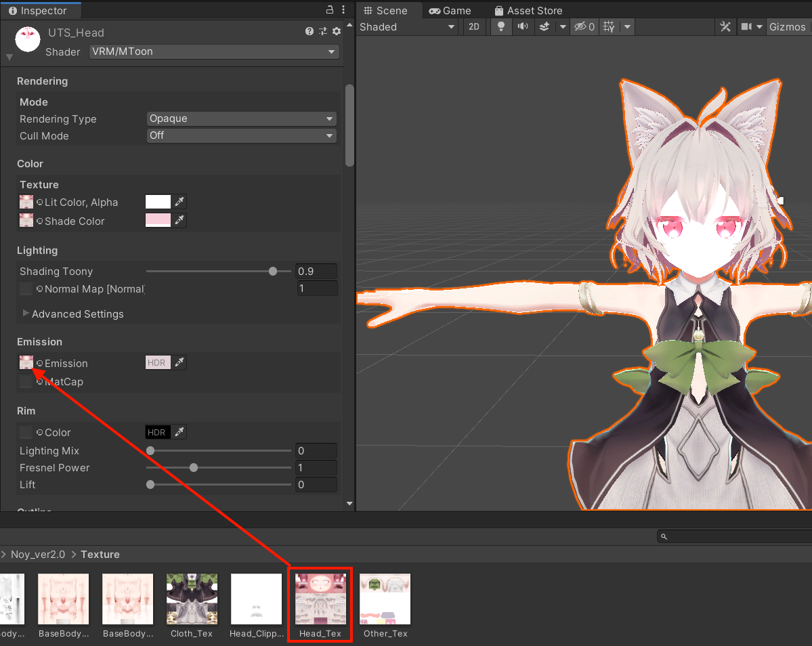Select Normal Map texture picker circle
This screenshot has width=812, height=646.
click(39, 289)
